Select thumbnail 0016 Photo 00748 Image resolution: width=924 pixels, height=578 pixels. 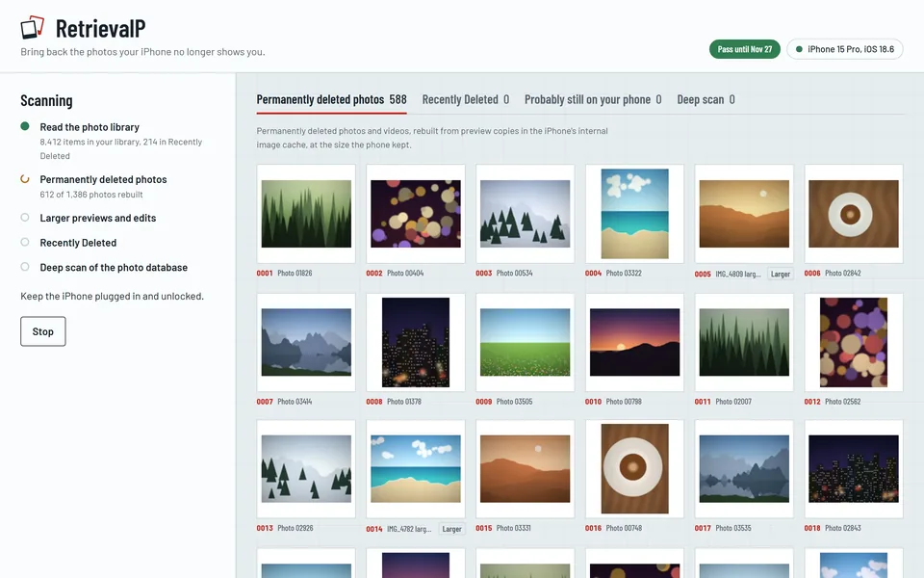coord(635,469)
